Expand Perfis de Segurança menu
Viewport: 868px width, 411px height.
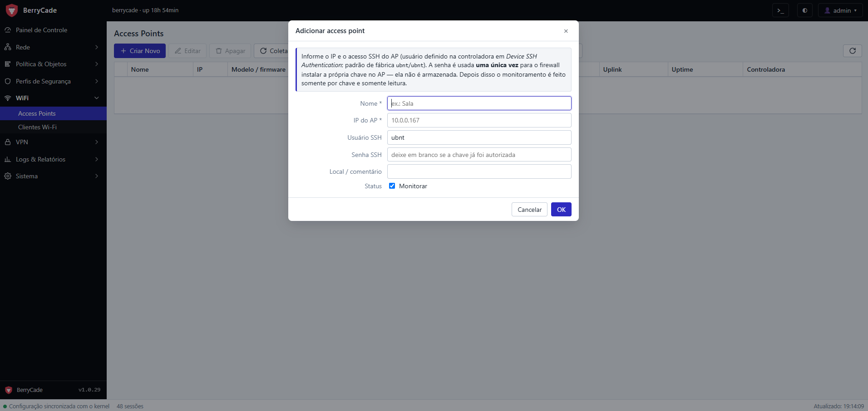click(x=53, y=81)
